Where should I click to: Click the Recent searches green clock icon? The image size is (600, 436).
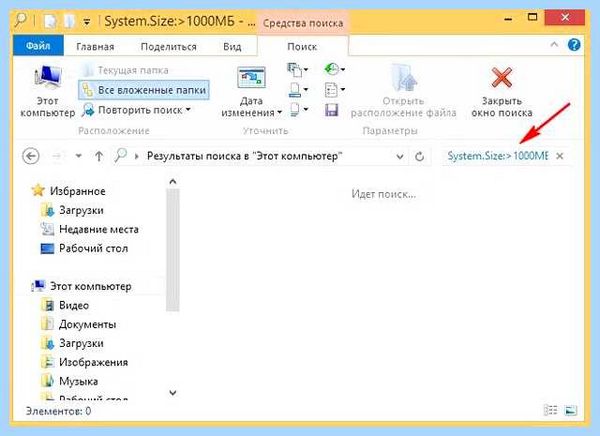334,69
